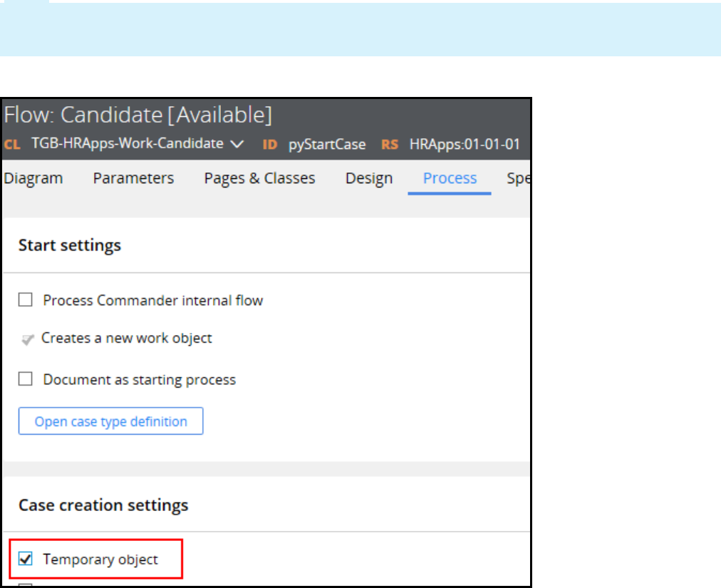Click the HRApps:01-01-01 ruleset version

(465, 145)
